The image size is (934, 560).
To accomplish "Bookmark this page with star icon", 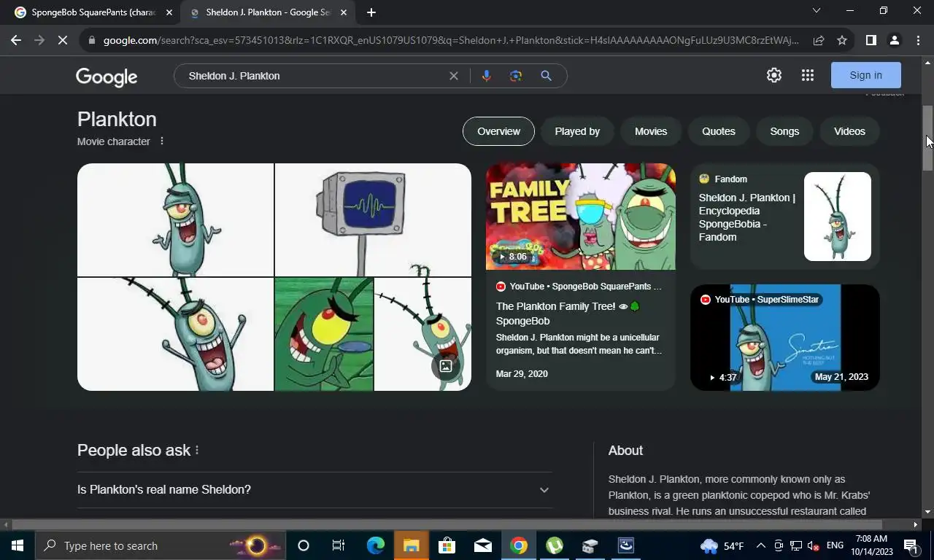I will [842, 40].
